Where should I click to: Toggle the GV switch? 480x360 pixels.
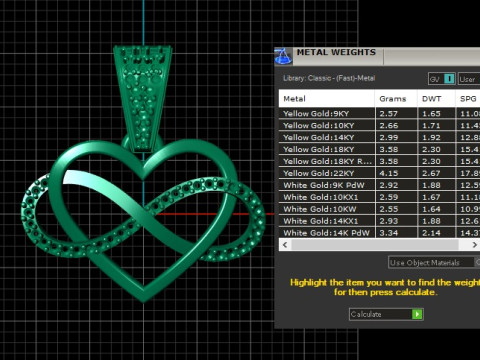coord(442,79)
